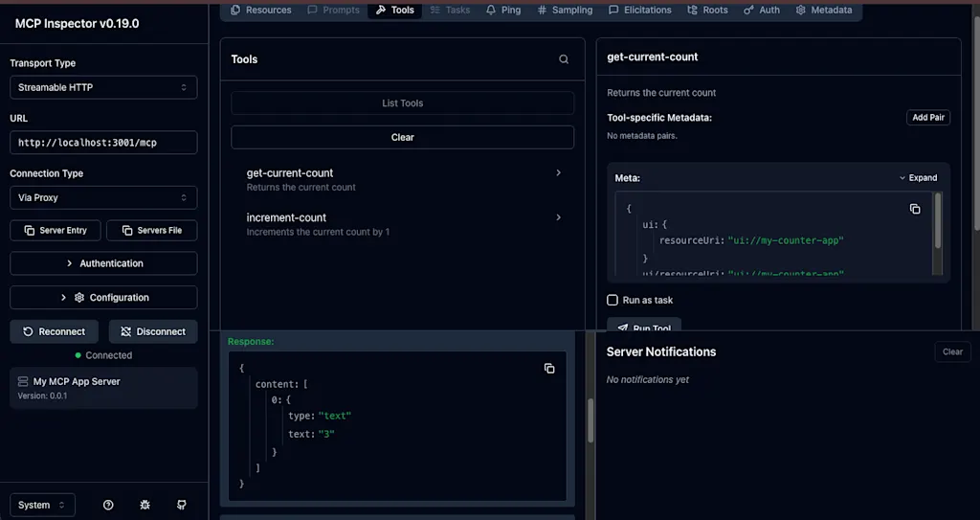Click the Add Pair button
The image size is (980, 520).
pos(928,118)
